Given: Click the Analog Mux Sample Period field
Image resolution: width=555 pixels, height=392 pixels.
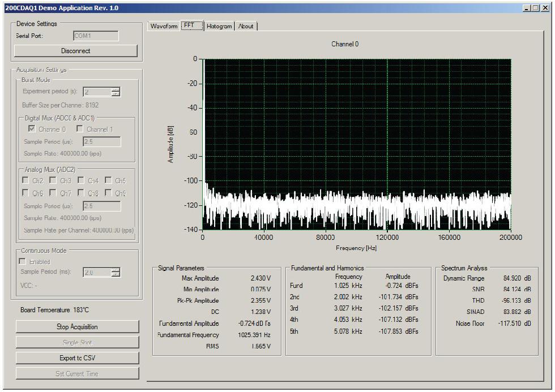Looking at the screenshot, I should click(x=102, y=206).
